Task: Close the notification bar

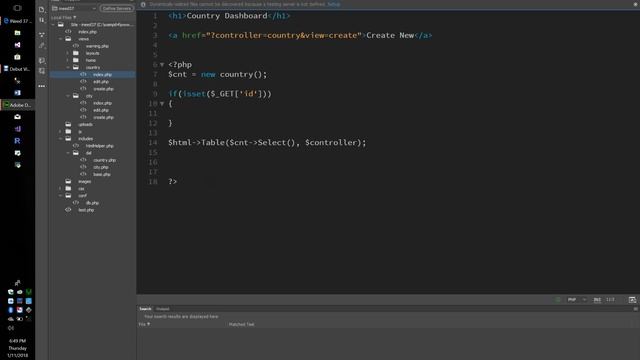Action: pos(636,4)
